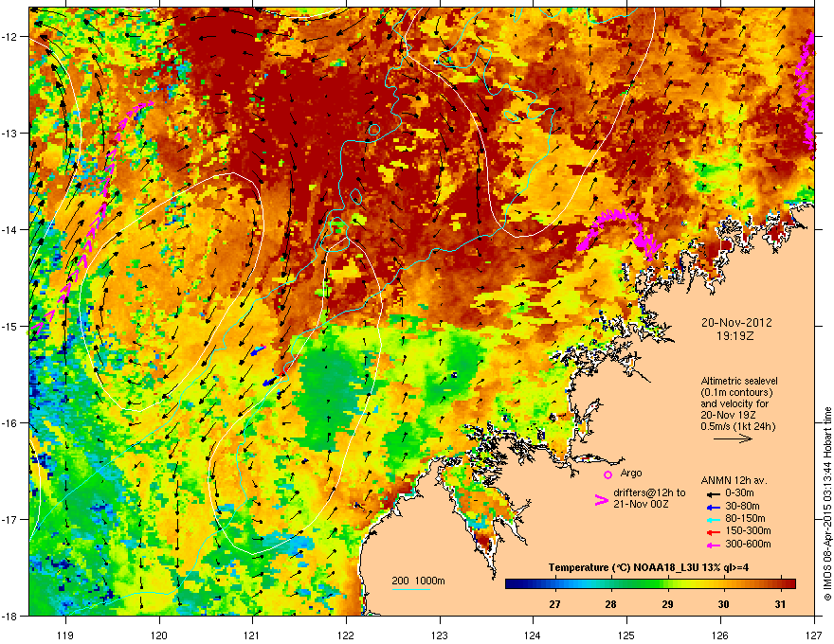
Task: Click the 30 tick label on colorbar
Action: coord(723,604)
